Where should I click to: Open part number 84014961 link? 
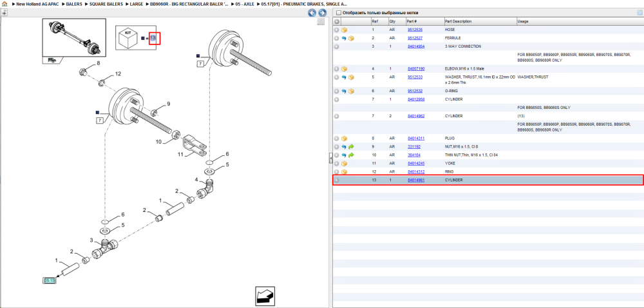tap(416, 180)
